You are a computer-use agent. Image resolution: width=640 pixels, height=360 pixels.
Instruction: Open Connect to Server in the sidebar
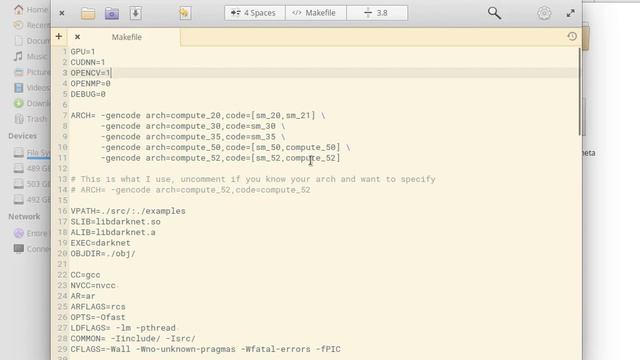(x=31, y=249)
